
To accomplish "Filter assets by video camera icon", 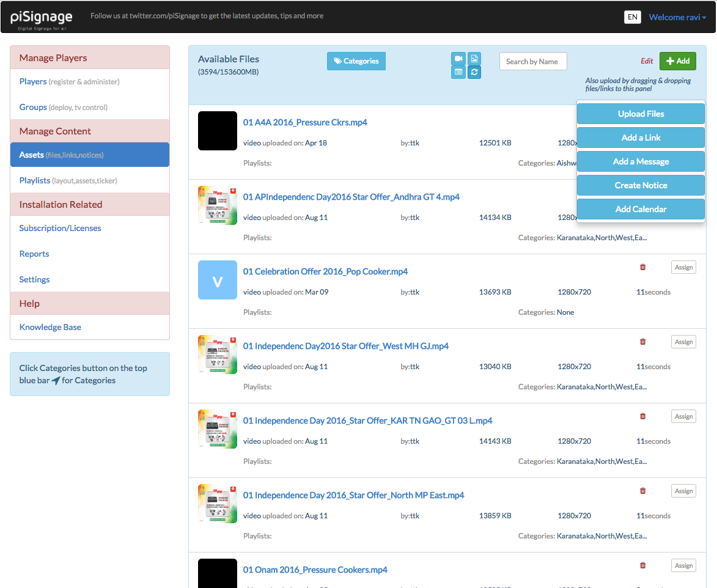I will coord(458,59).
